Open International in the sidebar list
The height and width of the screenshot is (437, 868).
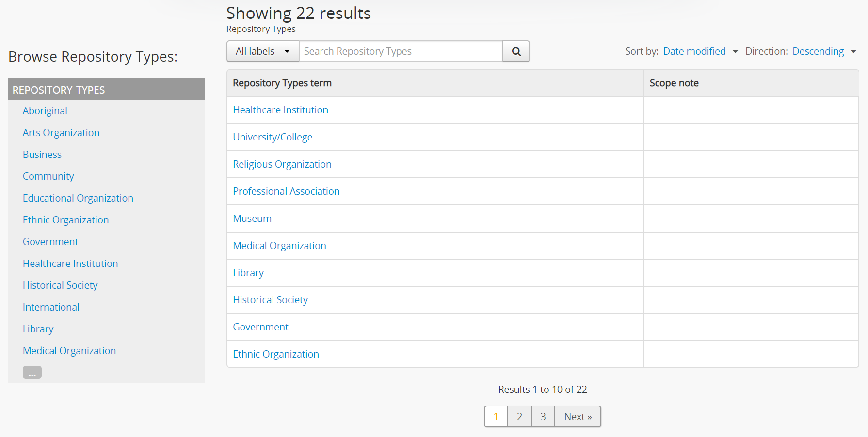[51, 307]
